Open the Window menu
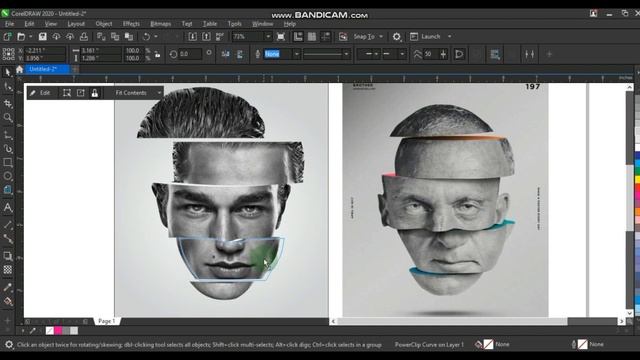This screenshot has width=640, height=360. [262, 24]
